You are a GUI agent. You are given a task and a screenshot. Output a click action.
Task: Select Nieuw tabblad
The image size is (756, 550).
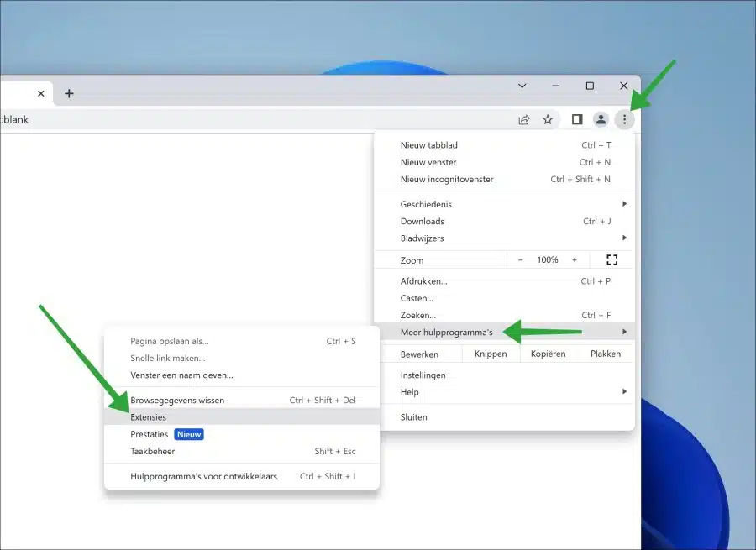[505, 145]
